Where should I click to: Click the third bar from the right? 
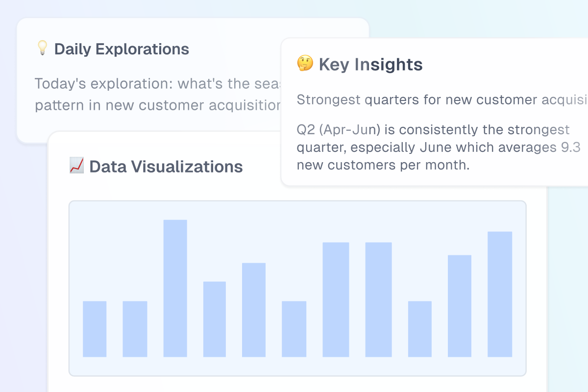click(x=420, y=329)
